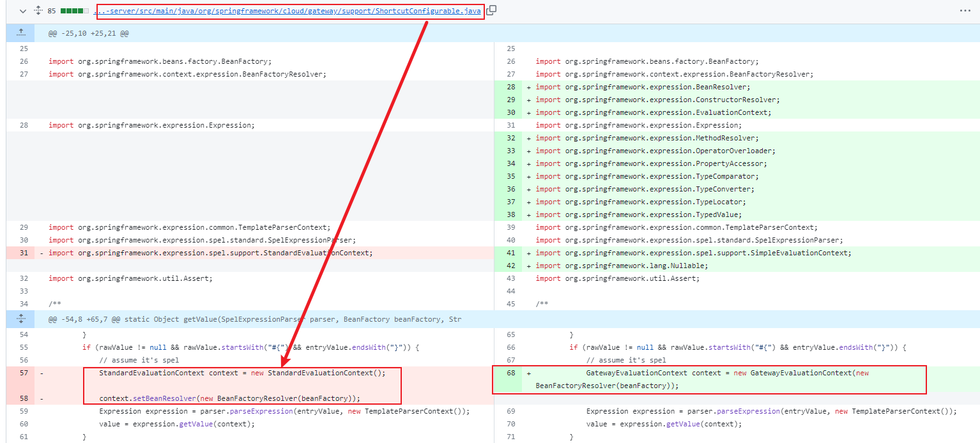This screenshot has height=443, width=980.
Task: Select removed line number 31 for StandardEvaluationContext import
Action: pyautogui.click(x=24, y=253)
